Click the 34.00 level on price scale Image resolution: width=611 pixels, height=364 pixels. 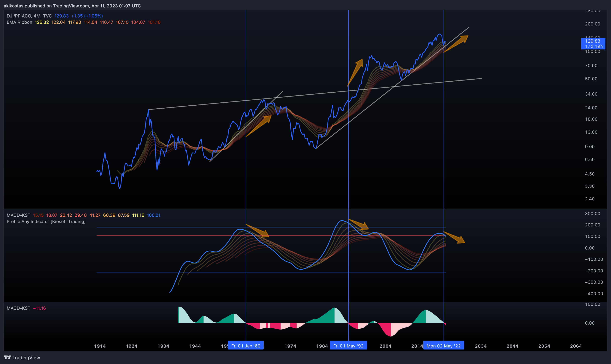pos(591,94)
